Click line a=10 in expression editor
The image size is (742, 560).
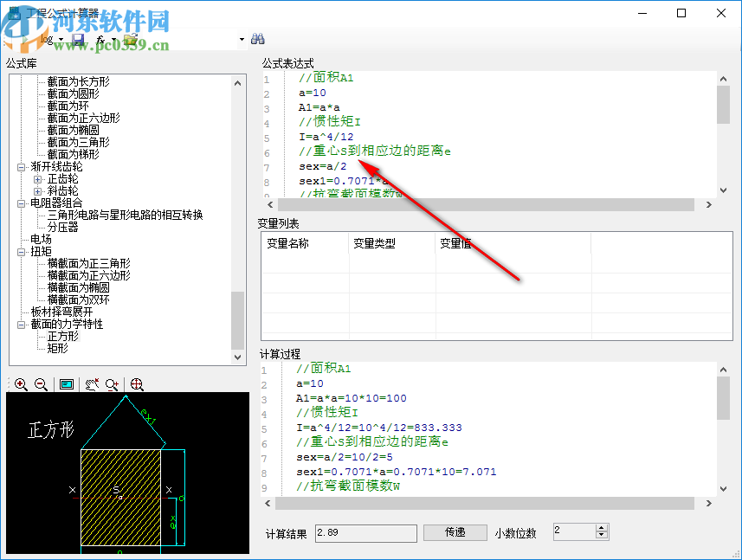coord(313,93)
